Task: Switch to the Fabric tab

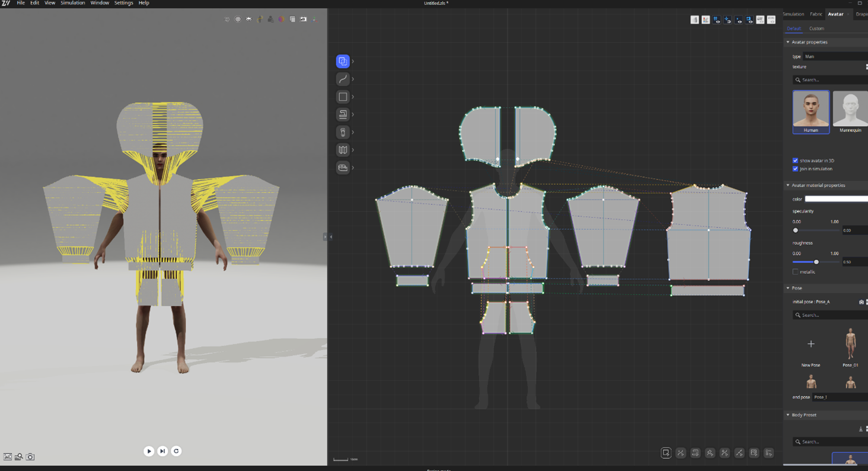Action: click(816, 14)
